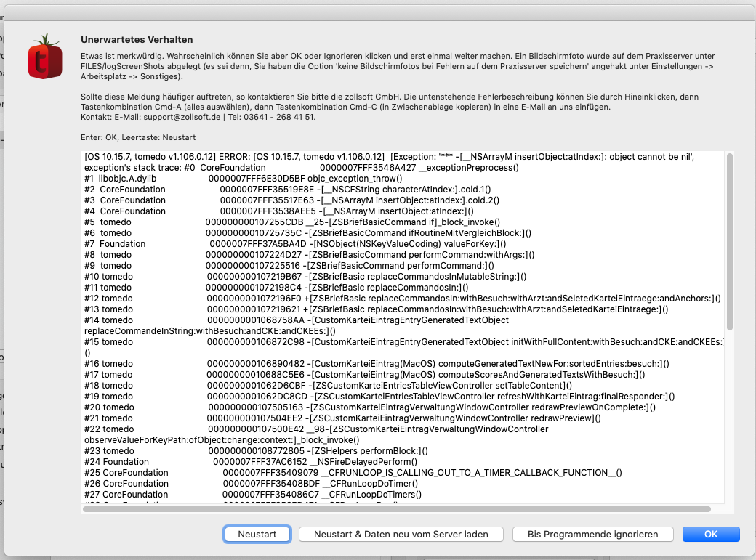Click the support@zollsoft.de contact line
This screenshot has height=560, width=756.
(198, 117)
